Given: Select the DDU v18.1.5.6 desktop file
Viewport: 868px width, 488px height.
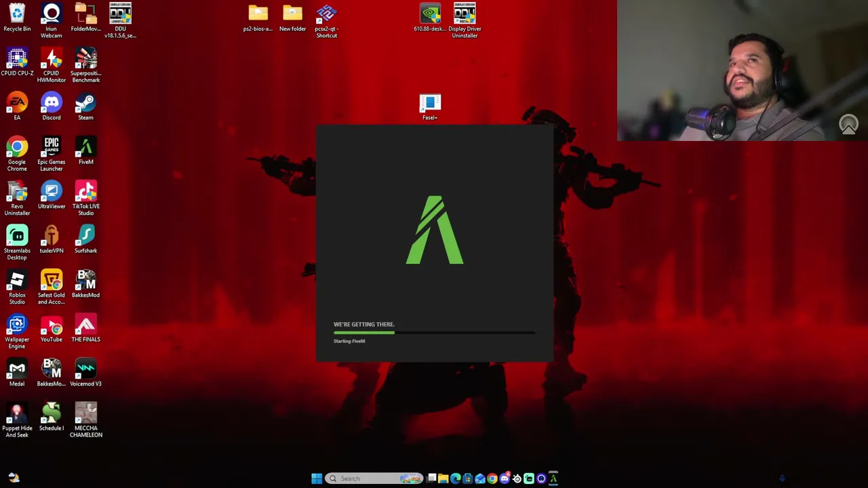Looking at the screenshot, I should 120,20.
